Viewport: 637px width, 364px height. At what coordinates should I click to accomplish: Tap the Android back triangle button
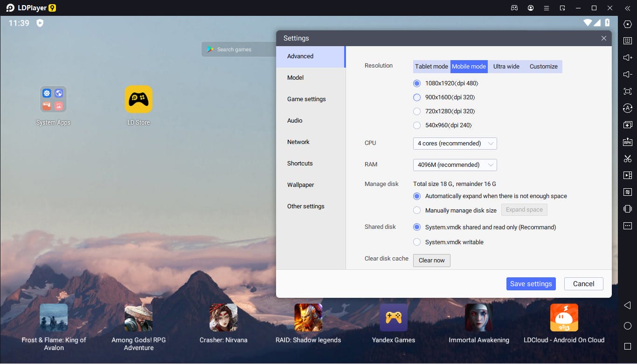click(x=627, y=305)
